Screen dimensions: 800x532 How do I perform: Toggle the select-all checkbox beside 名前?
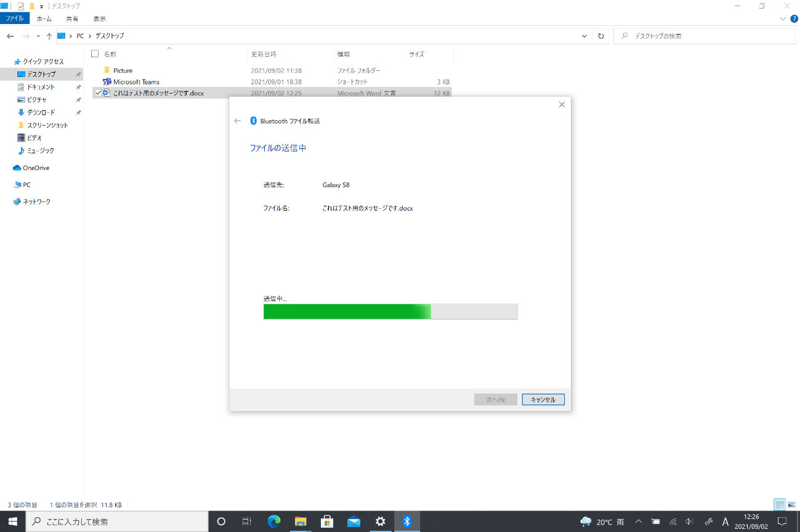[95, 54]
